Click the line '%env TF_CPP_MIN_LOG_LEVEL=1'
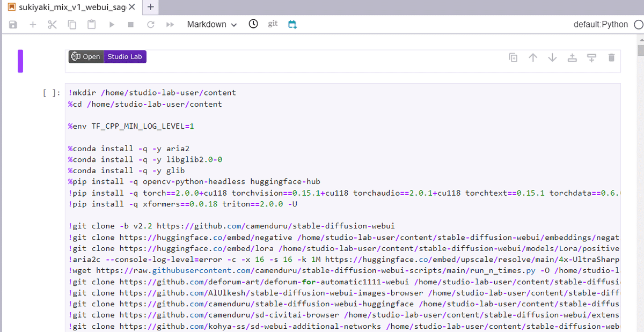Image resolution: width=644 pixels, height=332 pixels. 131,126
